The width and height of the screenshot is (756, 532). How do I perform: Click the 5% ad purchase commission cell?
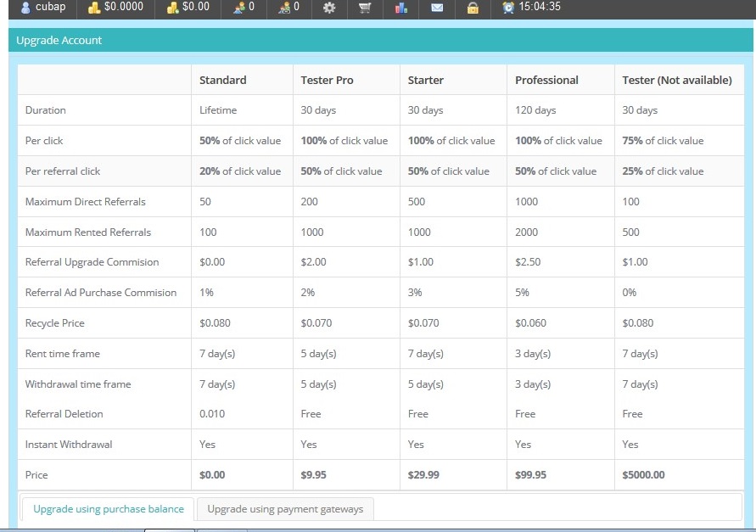[522, 292]
